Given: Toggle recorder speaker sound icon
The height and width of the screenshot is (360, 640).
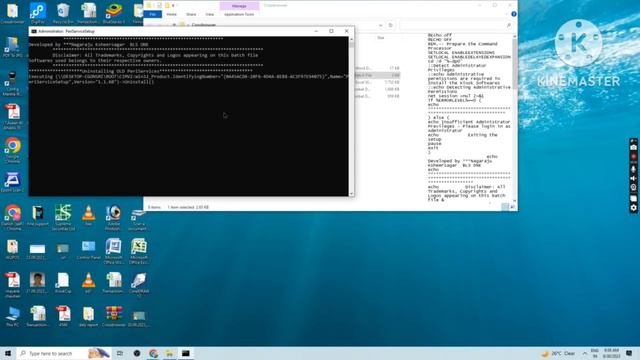Looking at the screenshot, I should (x=633, y=178).
